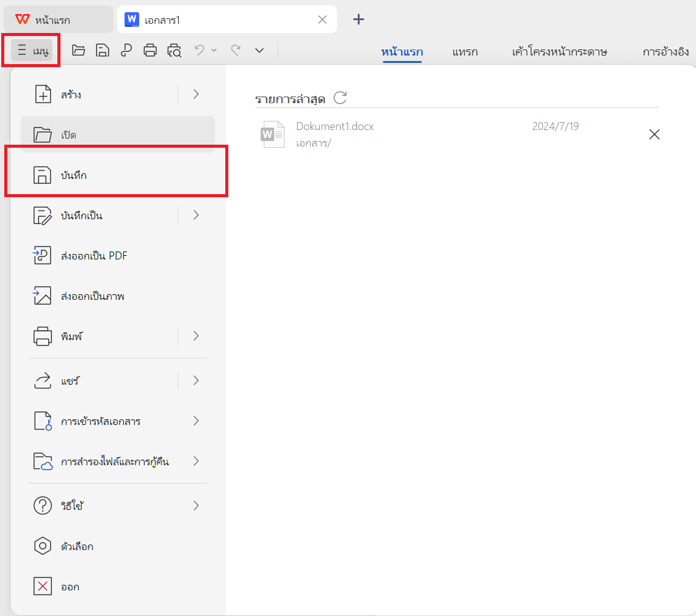
Task: Expand the แชร์ submenu arrow
Action: [195, 380]
